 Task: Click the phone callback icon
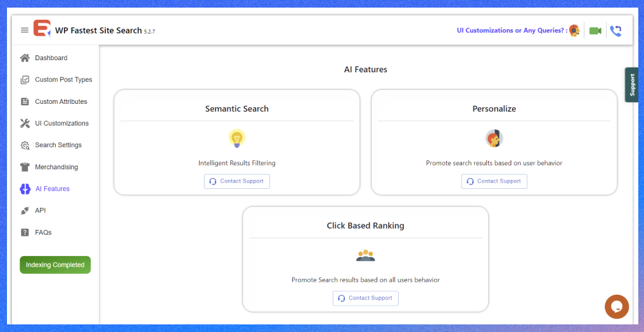click(615, 31)
